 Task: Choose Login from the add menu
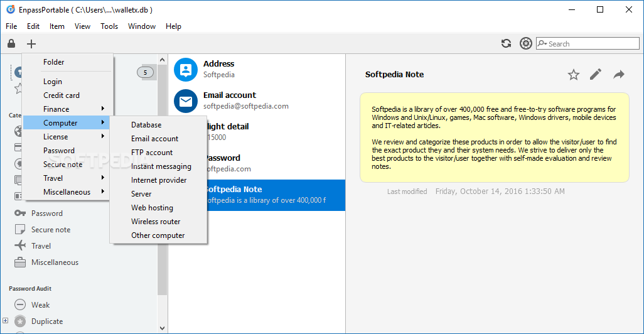67,82
